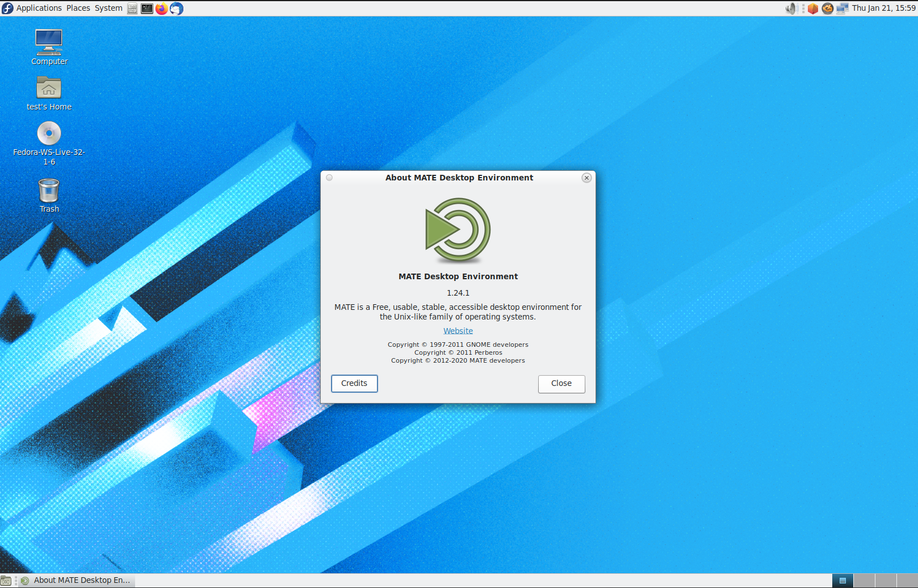Click the About MATE Desktop Environment title bar
The height and width of the screenshot is (588, 918).
coord(458,178)
